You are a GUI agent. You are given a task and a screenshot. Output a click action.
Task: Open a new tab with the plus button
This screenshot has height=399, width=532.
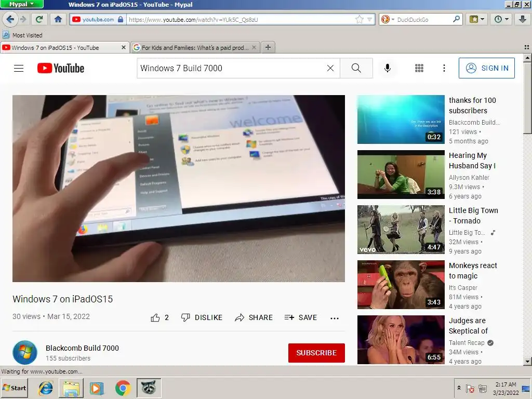268,47
